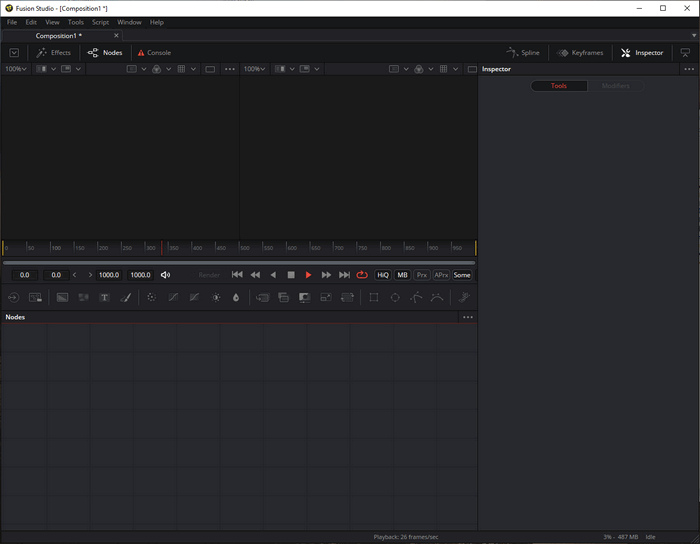Open the Console panel

pyautogui.click(x=154, y=53)
